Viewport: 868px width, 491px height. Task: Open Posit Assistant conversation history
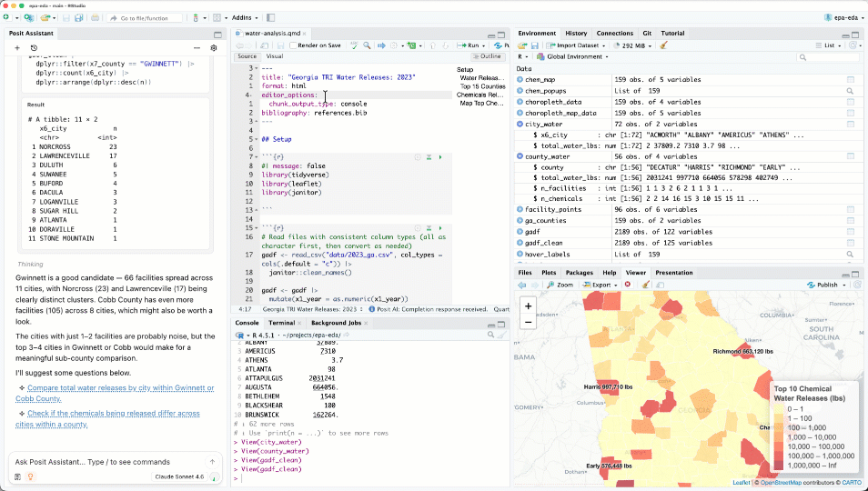coord(34,48)
